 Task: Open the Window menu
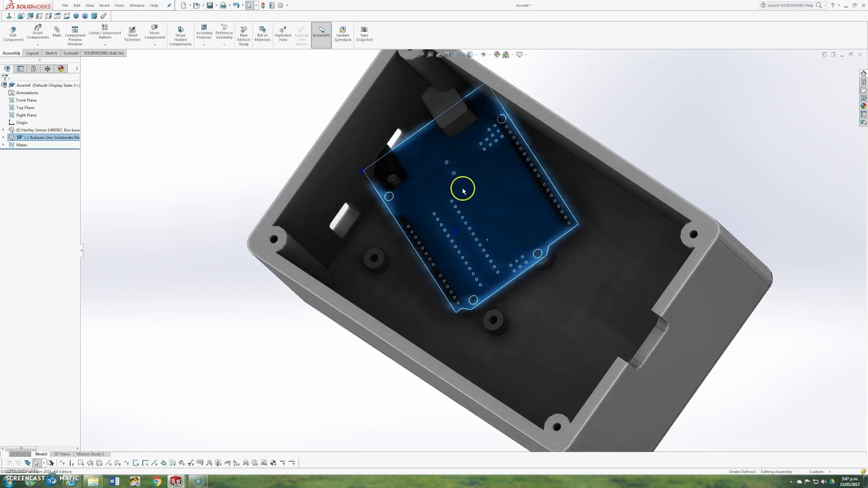point(137,5)
